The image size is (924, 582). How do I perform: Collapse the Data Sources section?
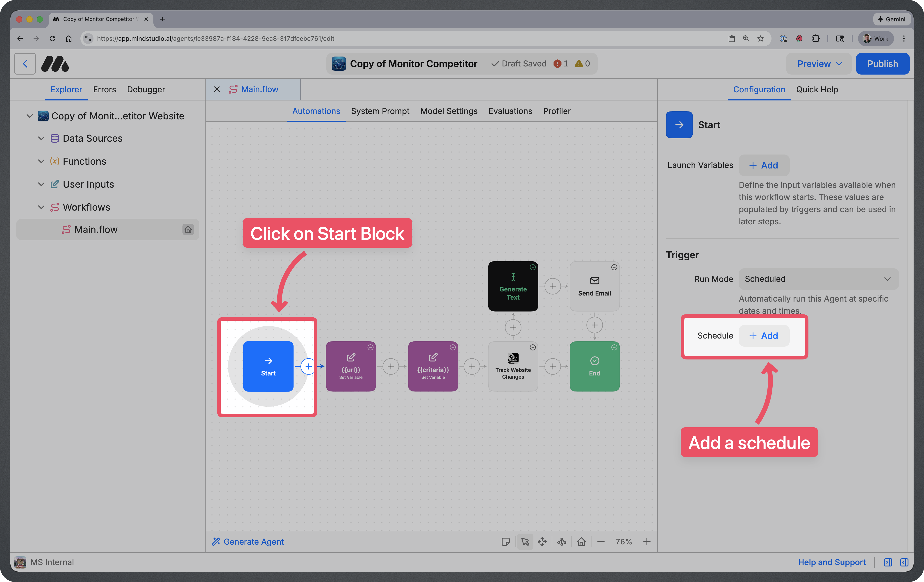41,138
